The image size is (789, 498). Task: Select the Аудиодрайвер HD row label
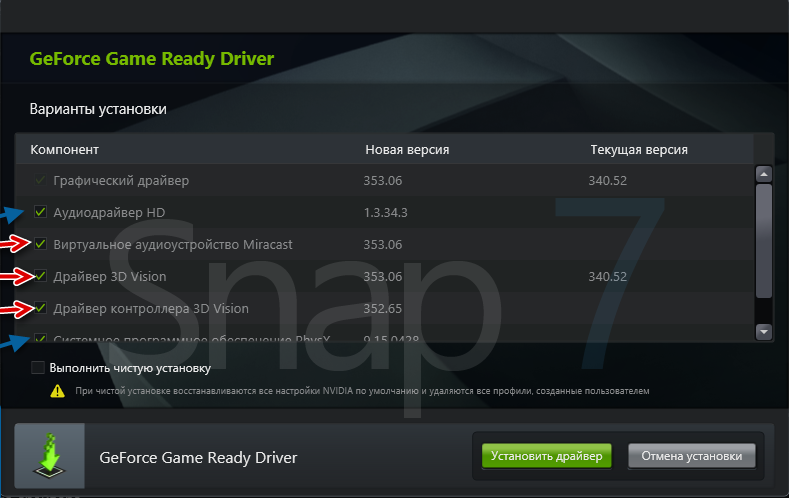click(x=109, y=213)
